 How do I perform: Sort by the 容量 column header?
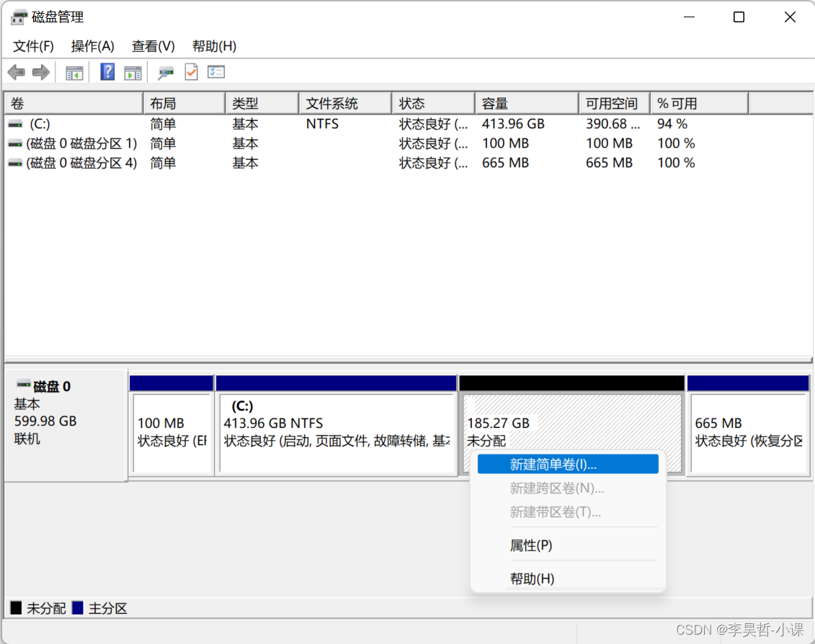click(x=527, y=104)
